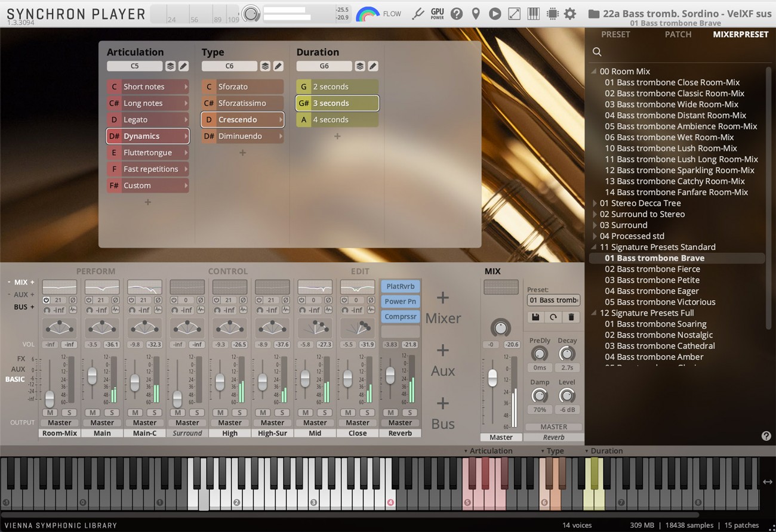The width and height of the screenshot is (776, 532).
Task: Solo the Main channel
Action: [112, 413]
